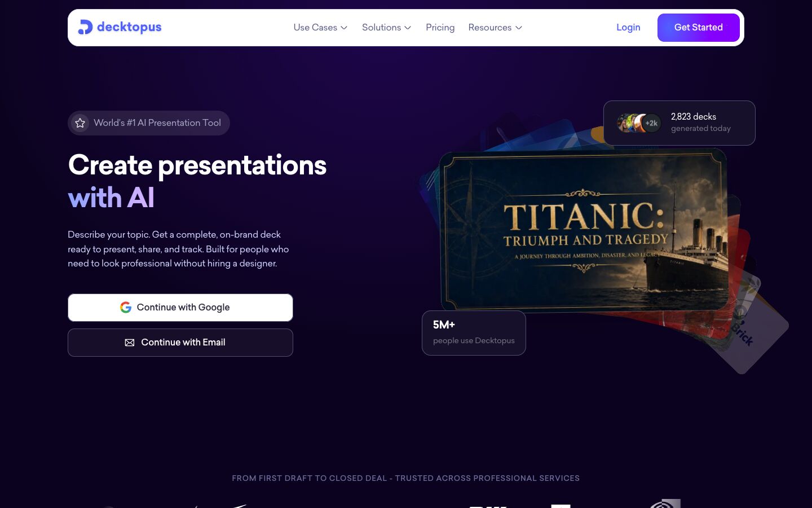Click the Login link

tap(628, 27)
